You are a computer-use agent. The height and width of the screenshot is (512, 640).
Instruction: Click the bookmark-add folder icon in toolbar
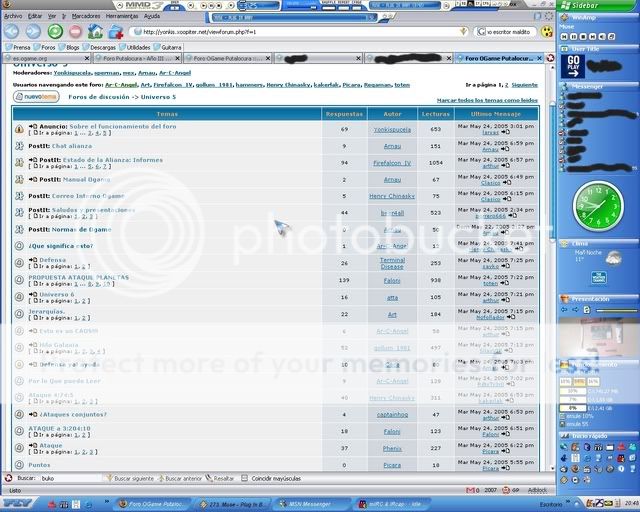pos(116,32)
